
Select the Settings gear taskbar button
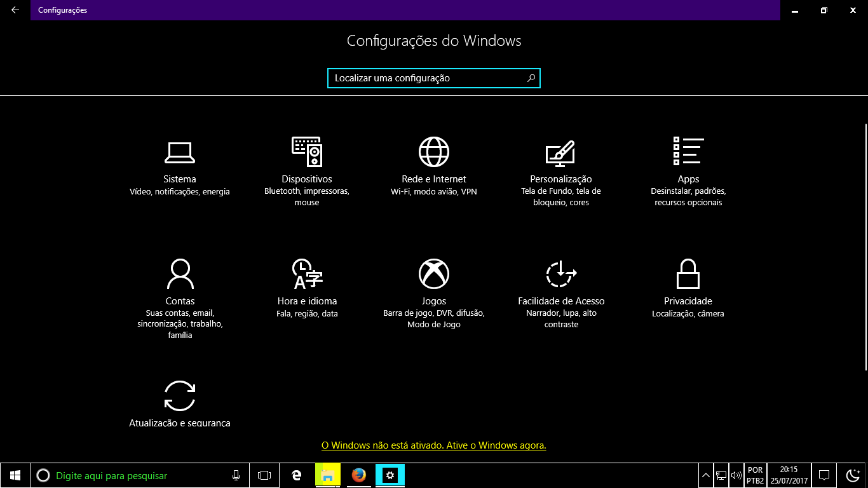click(x=390, y=475)
